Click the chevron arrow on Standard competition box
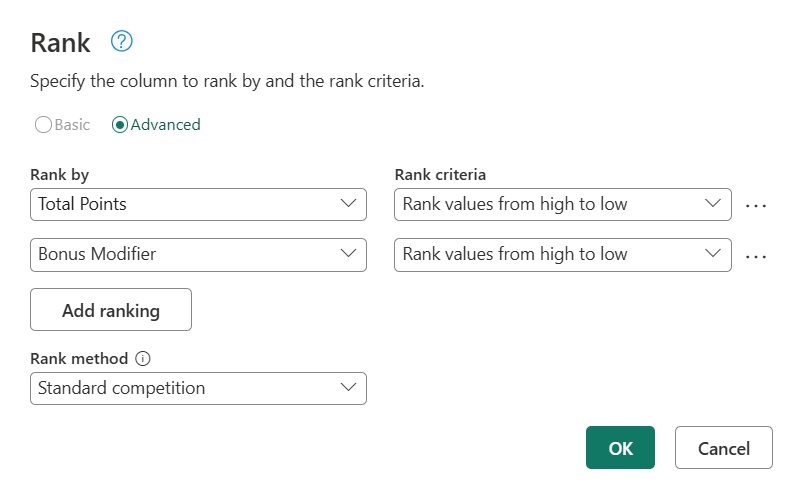This screenshot has height=499, width=803. (348, 388)
